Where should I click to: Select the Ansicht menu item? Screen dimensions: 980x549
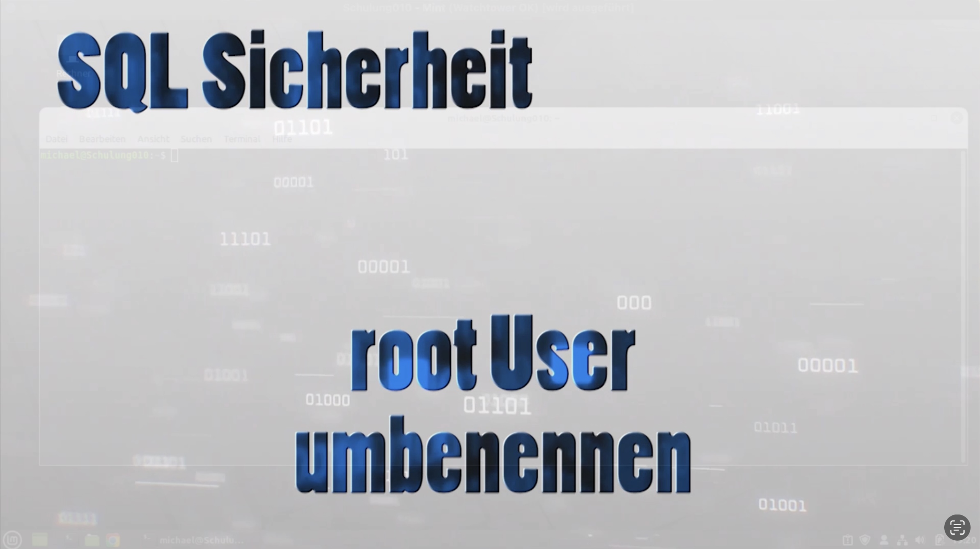coord(153,139)
